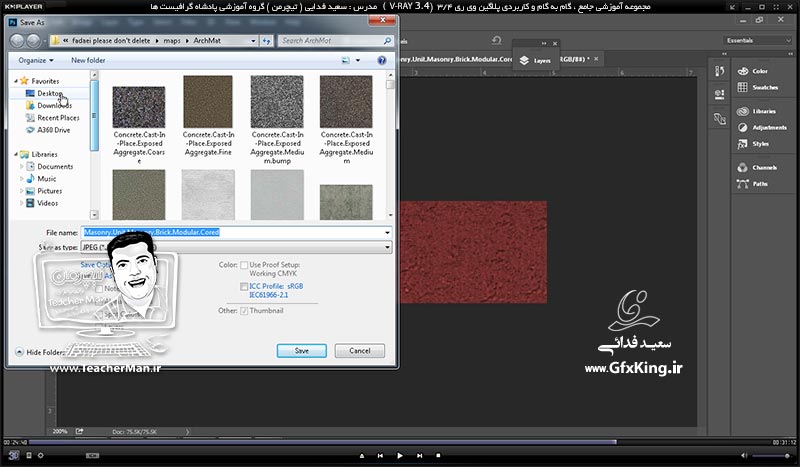Open the Adjustments panel icon
Viewport: 800px width, 467px height.
743,128
